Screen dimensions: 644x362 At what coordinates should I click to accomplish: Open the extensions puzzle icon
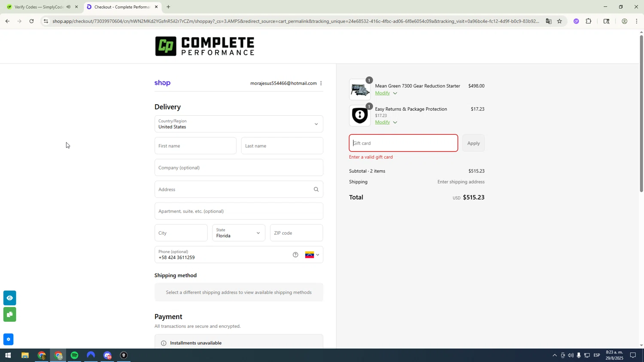click(x=589, y=21)
